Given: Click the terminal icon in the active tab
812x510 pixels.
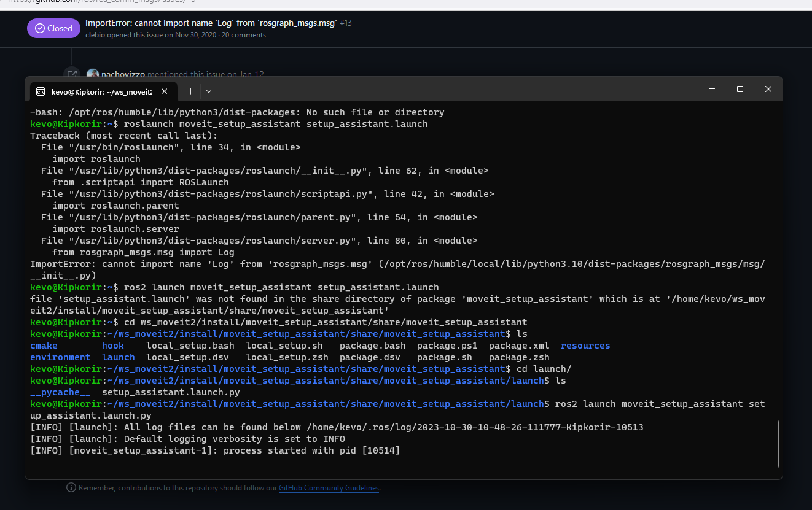Looking at the screenshot, I should click(40, 91).
